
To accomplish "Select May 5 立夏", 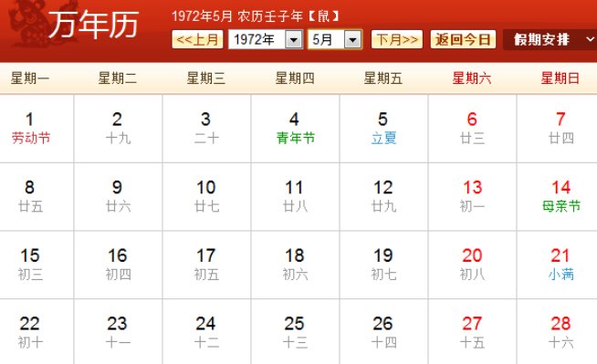I will click(383, 129).
